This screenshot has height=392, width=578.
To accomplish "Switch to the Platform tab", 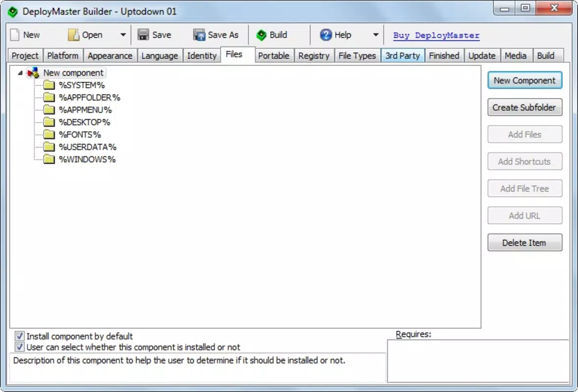I will click(x=63, y=56).
